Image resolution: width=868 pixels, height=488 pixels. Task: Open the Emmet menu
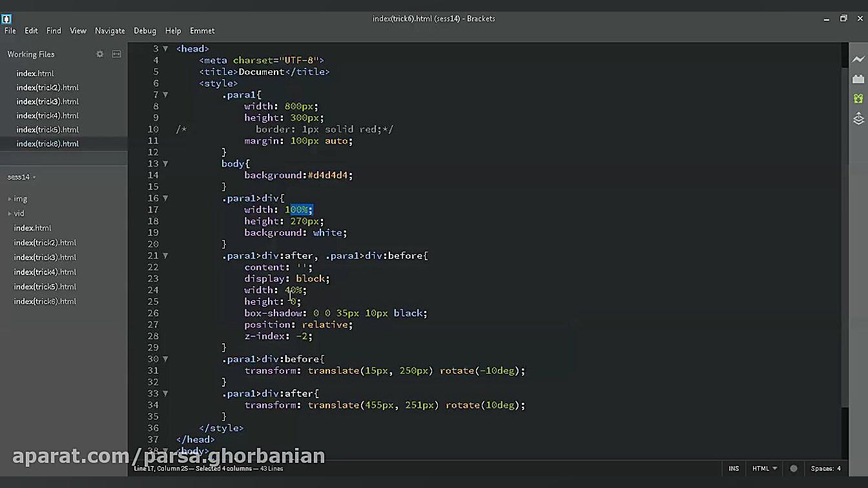point(202,30)
